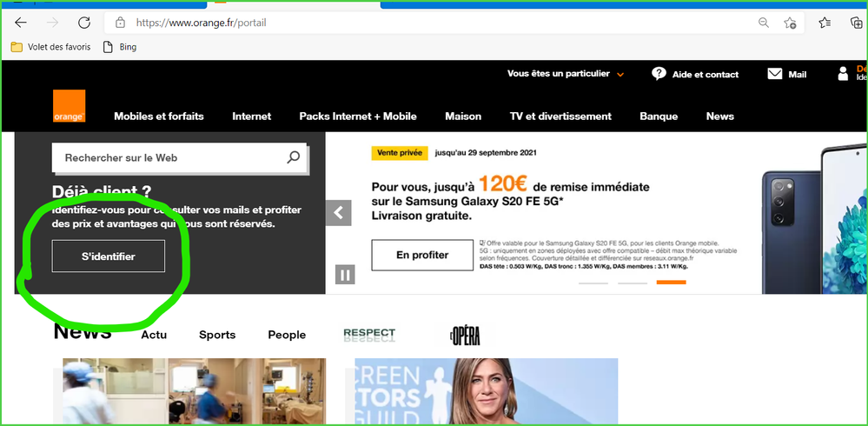This screenshot has width=868, height=426.
Task: Open the Volet des favoris folder
Action: coord(50,47)
